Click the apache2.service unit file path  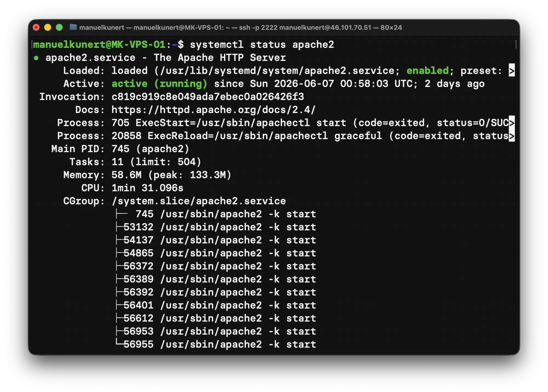click(x=277, y=71)
